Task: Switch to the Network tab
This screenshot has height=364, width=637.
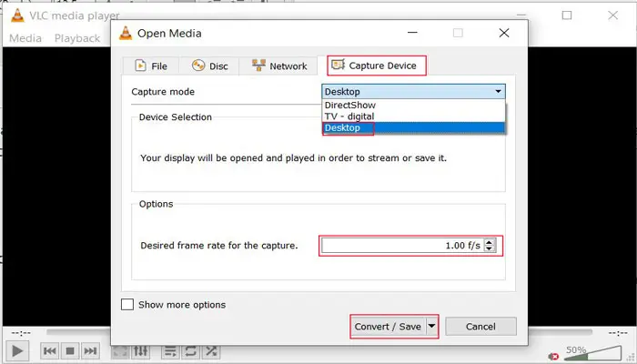Action: pos(280,66)
